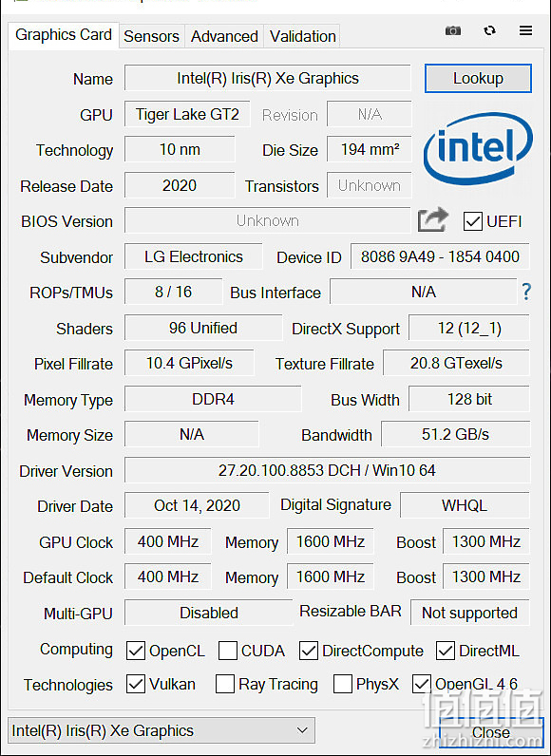The width and height of the screenshot is (551, 756).
Task: Toggle the DirectML checkbox
Action: click(x=445, y=651)
